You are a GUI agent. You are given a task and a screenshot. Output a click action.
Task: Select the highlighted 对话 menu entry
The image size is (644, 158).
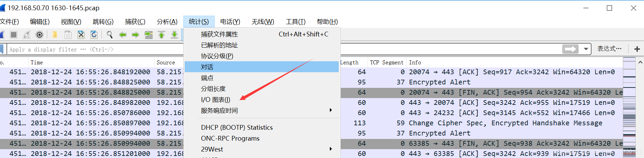pos(262,67)
